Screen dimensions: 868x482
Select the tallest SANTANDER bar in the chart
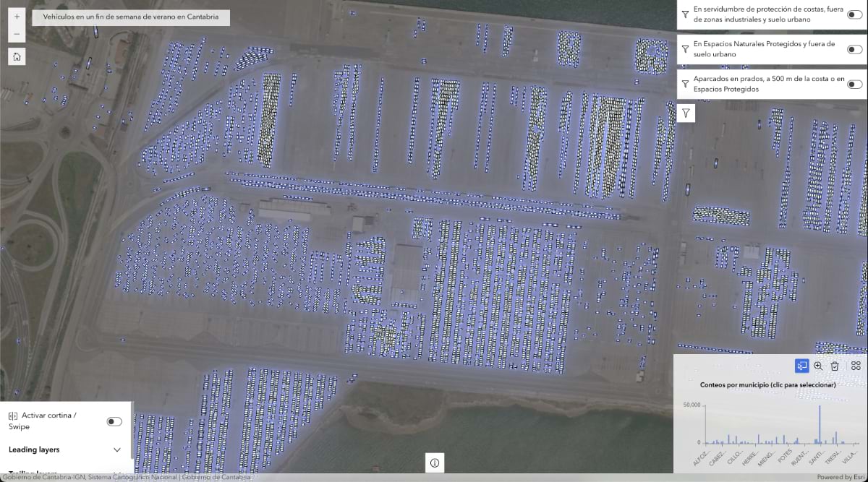[819, 423]
